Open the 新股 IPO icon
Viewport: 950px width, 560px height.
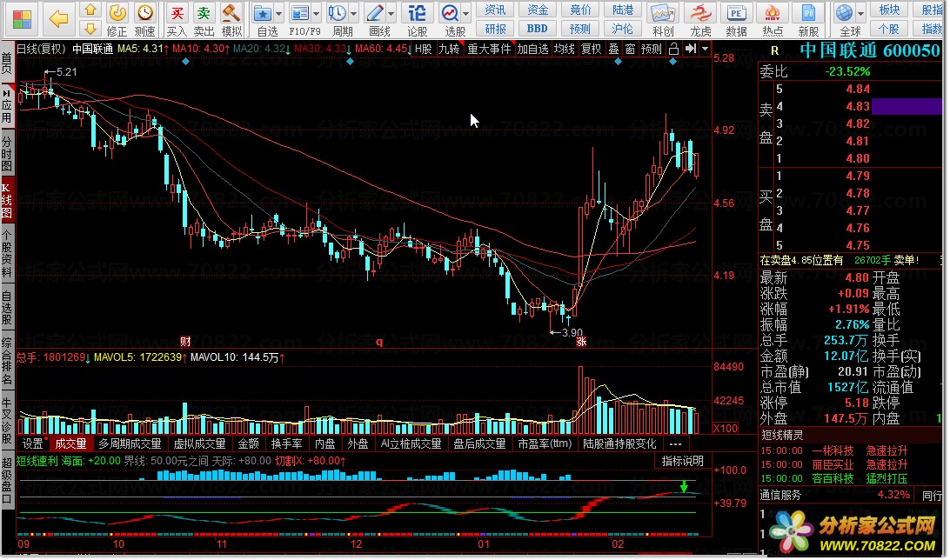click(808, 13)
